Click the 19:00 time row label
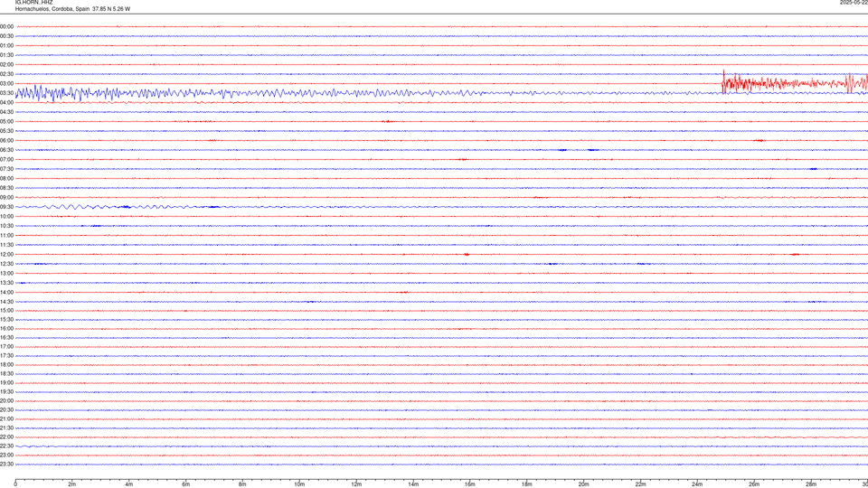 click(6, 383)
